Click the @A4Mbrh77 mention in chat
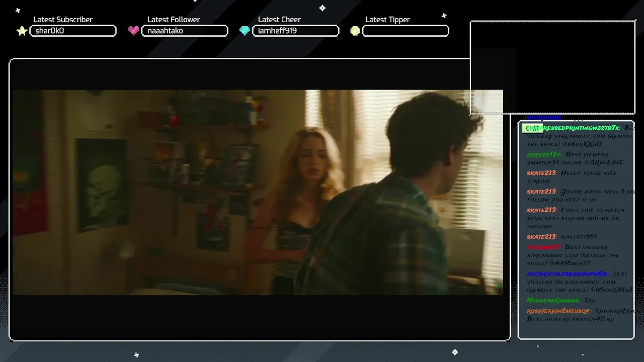Image resolution: width=644 pixels, height=362 pixels. click(570, 263)
